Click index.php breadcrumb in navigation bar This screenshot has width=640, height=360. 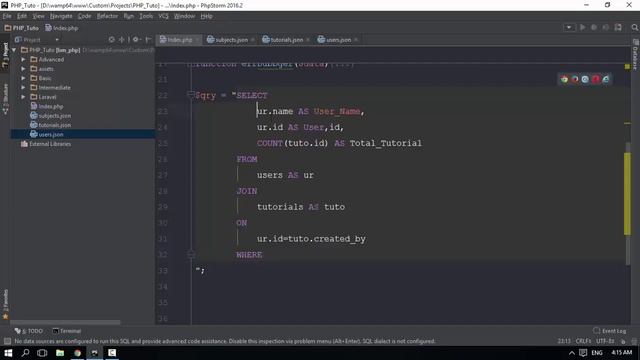point(62,28)
